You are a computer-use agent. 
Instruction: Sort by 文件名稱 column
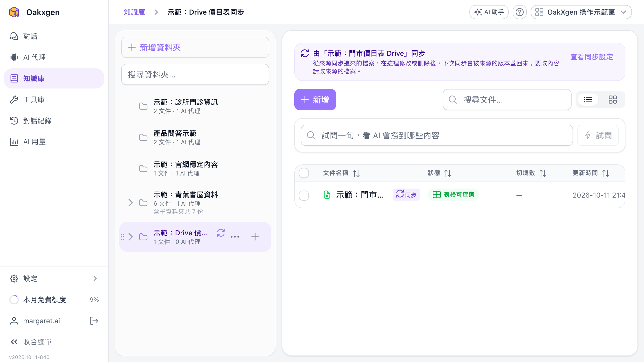341,173
